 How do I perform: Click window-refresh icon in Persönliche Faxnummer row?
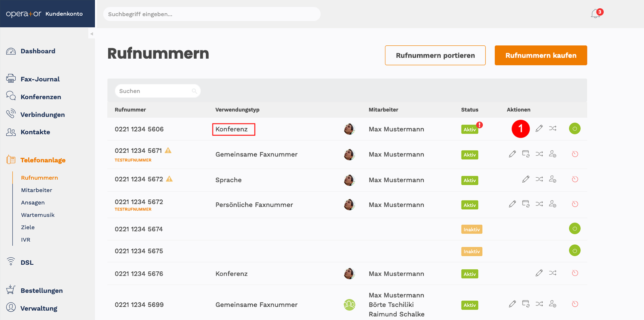pyautogui.click(x=526, y=204)
